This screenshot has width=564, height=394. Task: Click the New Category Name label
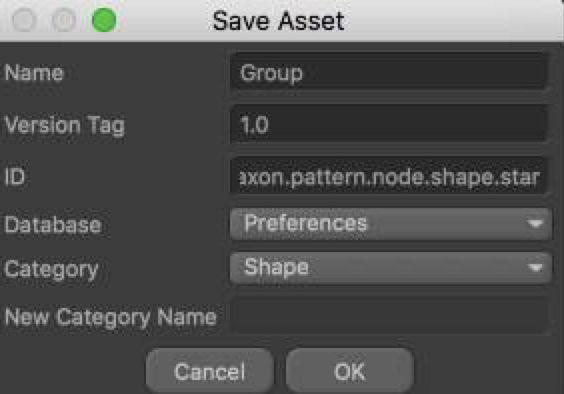(x=110, y=318)
